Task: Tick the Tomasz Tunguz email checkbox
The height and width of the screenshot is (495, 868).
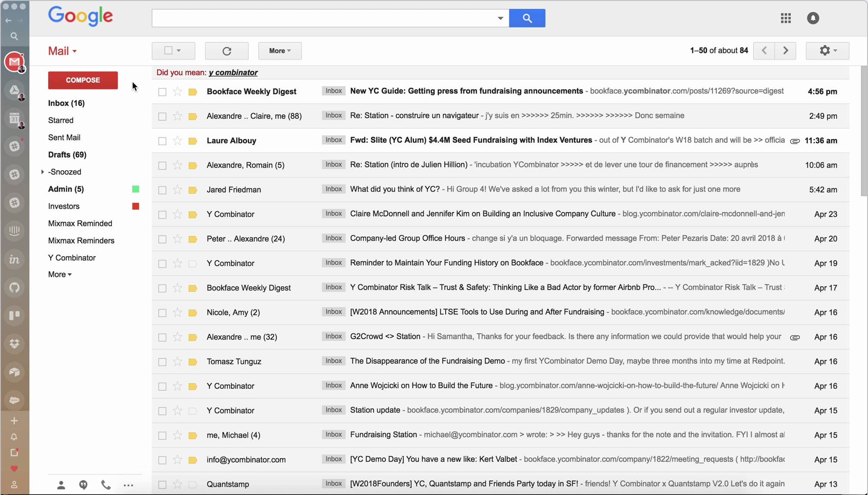Action: 162,362
